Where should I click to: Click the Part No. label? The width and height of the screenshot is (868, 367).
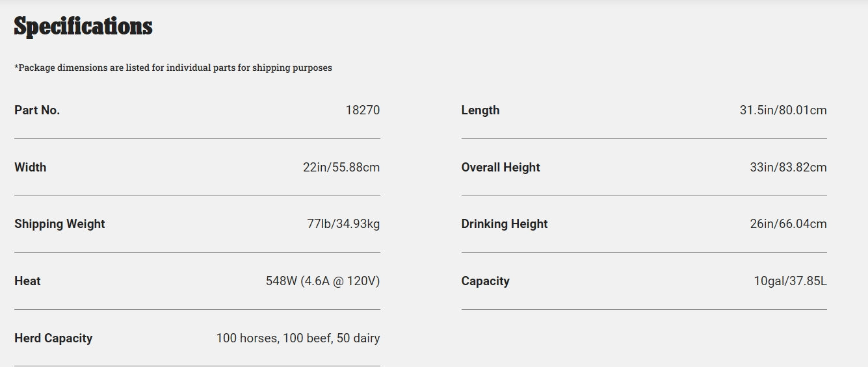point(37,110)
